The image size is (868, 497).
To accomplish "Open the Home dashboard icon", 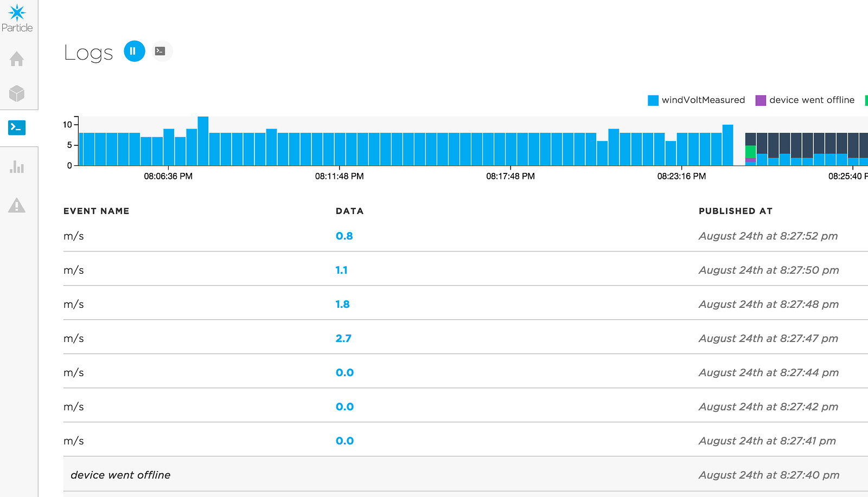I will point(17,59).
